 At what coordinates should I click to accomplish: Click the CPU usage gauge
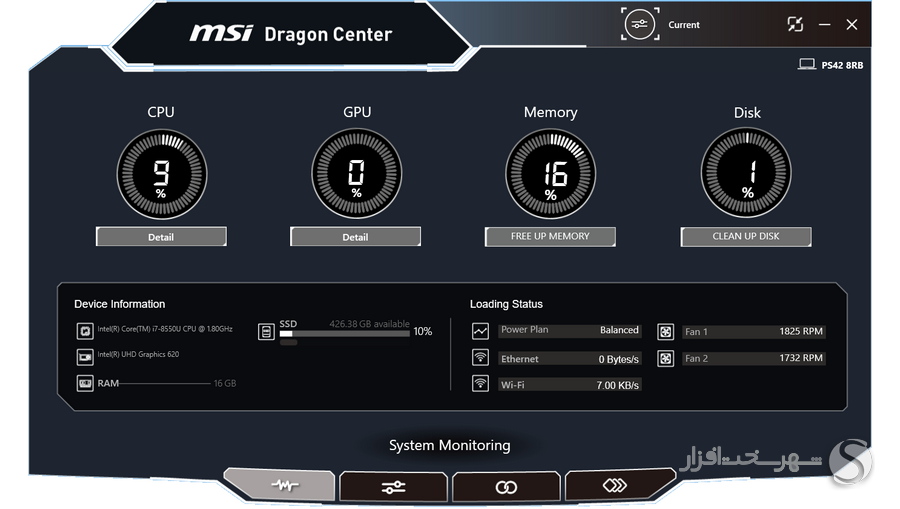coord(162,174)
